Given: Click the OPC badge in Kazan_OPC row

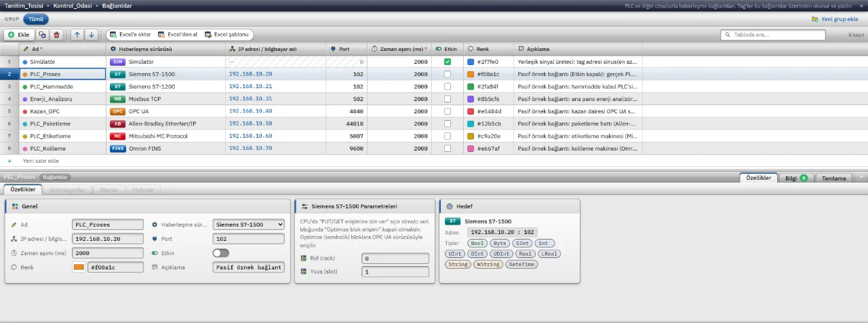Looking at the screenshot, I should pyautogui.click(x=117, y=111).
